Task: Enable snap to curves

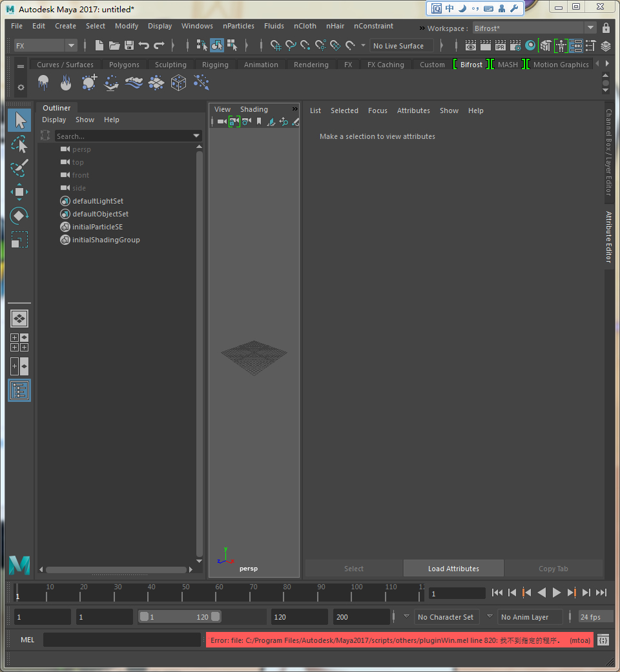Action: 291,45
